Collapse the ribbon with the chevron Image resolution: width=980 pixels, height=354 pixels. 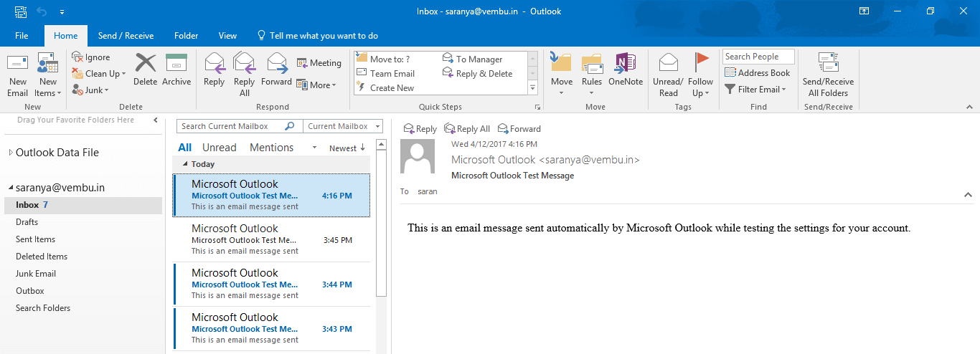point(969,107)
